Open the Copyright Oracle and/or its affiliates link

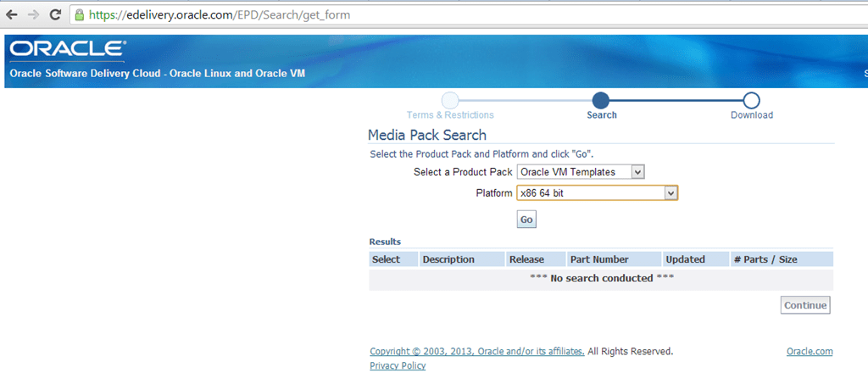click(x=477, y=351)
